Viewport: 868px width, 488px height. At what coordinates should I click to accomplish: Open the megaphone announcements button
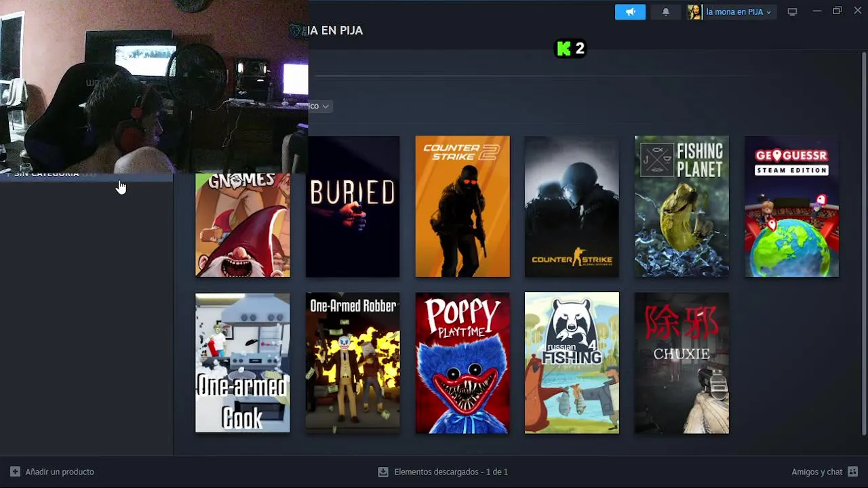point(630,12)
